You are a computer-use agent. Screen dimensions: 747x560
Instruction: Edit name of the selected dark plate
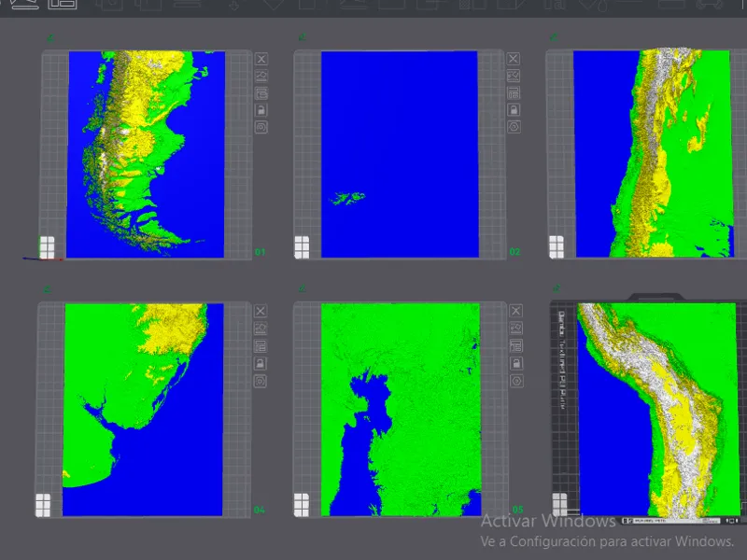pyautogui.click(x=556, y=288)
